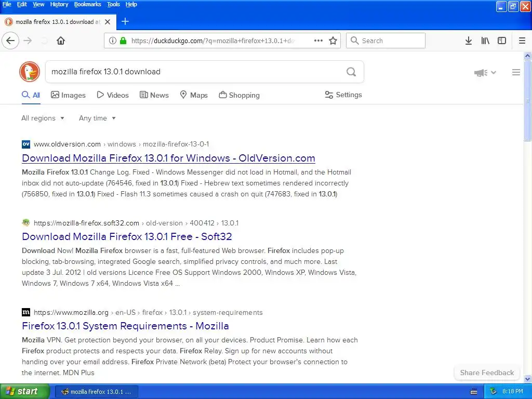Click the www.oldversion.com URL breadcrumb
Screen dimensions: 532x399
tap(67, 144)
